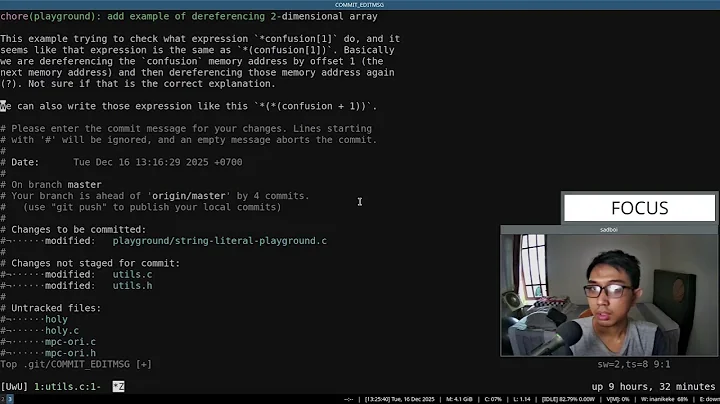The image size is (720, 404).
Task: Click modified file 'utils.h'
Action: [x=132, y=286]
